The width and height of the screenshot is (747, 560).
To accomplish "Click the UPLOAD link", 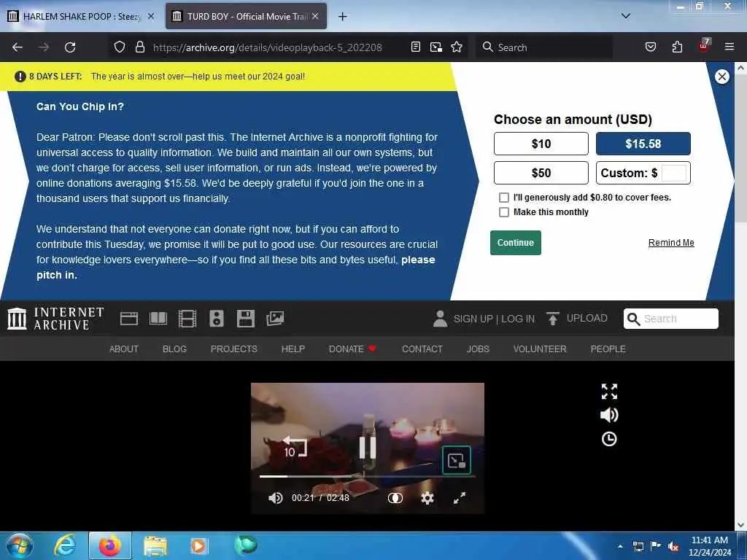I will pyautogui.click(x=587, y=318).
